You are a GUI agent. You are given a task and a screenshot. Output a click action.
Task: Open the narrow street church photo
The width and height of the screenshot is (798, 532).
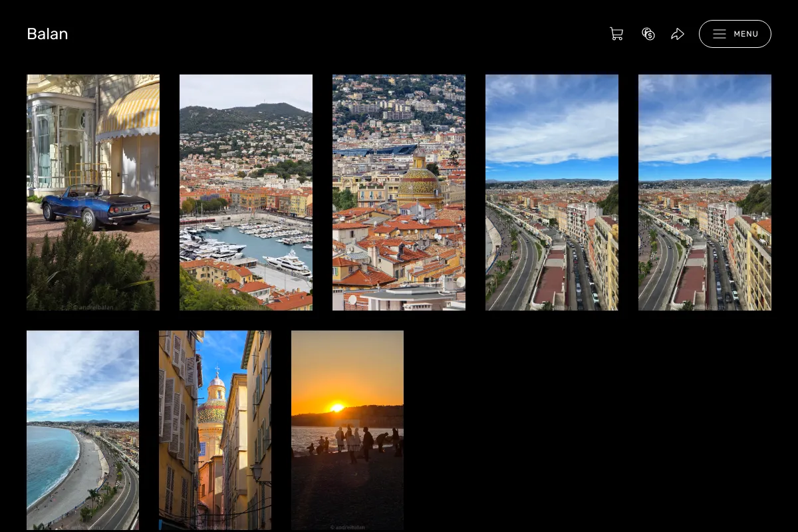point(215,430)
